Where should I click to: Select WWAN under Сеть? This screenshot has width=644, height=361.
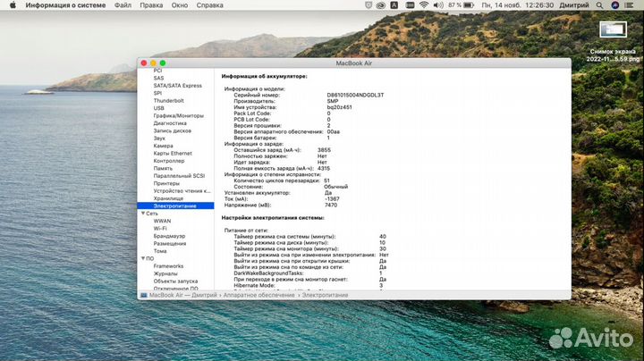pyautogui.click(x=162, y=221)
